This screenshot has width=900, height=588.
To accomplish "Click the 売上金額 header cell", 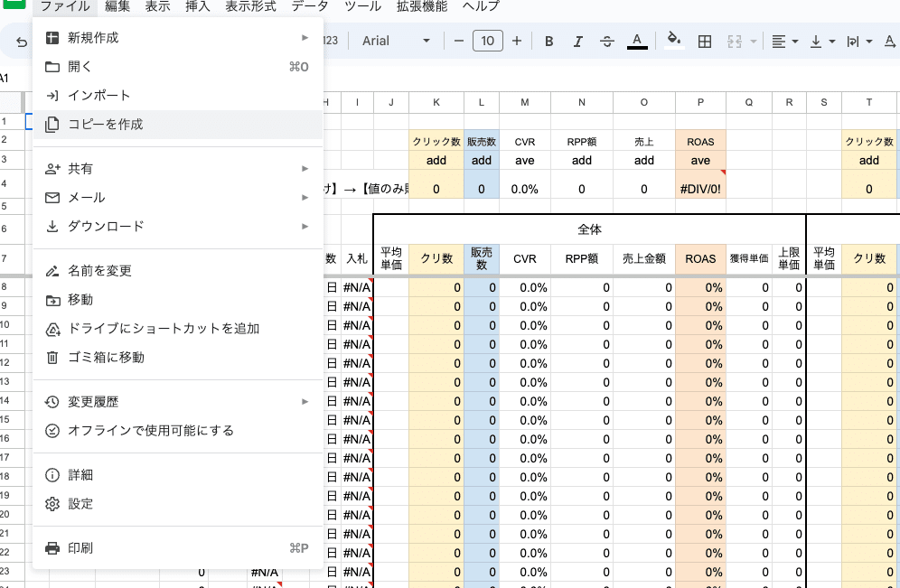I will (x=644, y=259).
